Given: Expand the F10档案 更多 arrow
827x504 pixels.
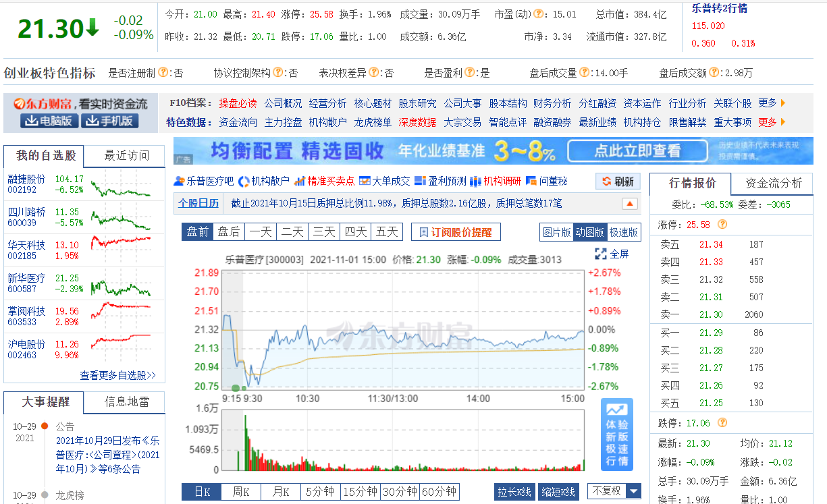Looking at the screenshot, I should (783, 103).
